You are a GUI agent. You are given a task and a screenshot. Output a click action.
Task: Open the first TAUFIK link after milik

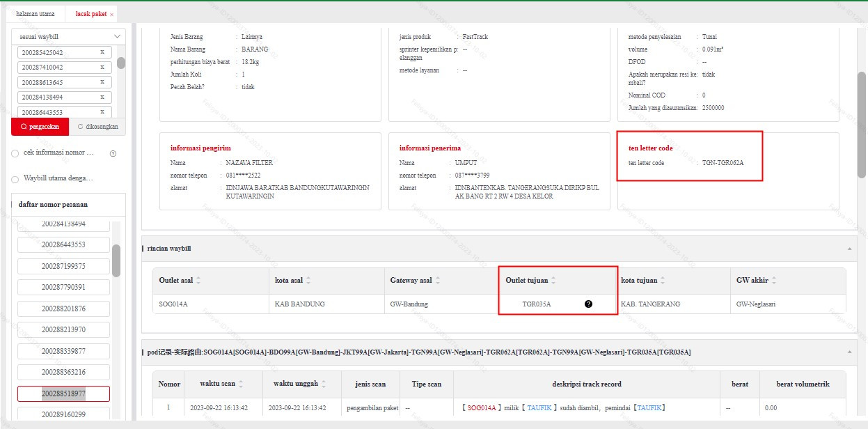(540, 407)
